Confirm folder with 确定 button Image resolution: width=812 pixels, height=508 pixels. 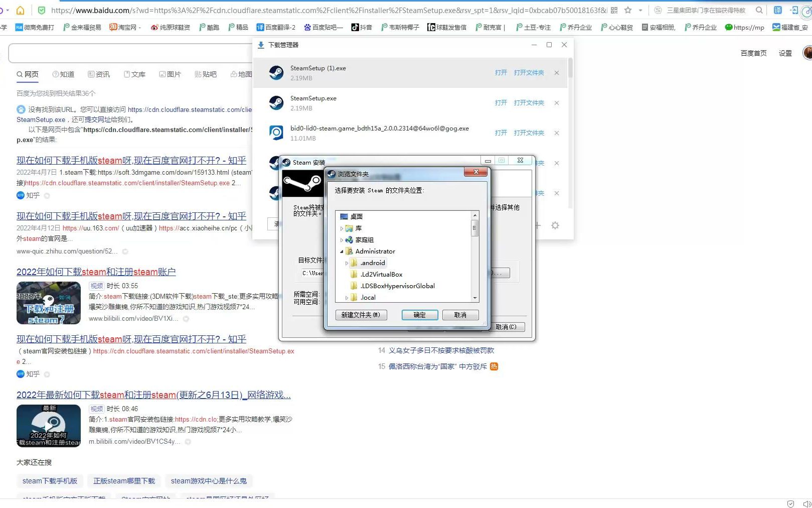[x=420, y=315]
